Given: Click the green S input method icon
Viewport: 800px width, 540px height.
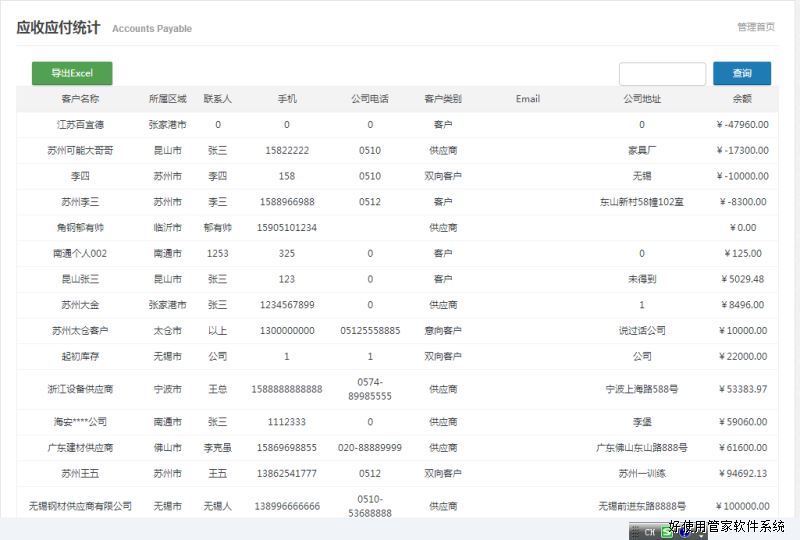Looking at the screenshot, I should [667, 532].
